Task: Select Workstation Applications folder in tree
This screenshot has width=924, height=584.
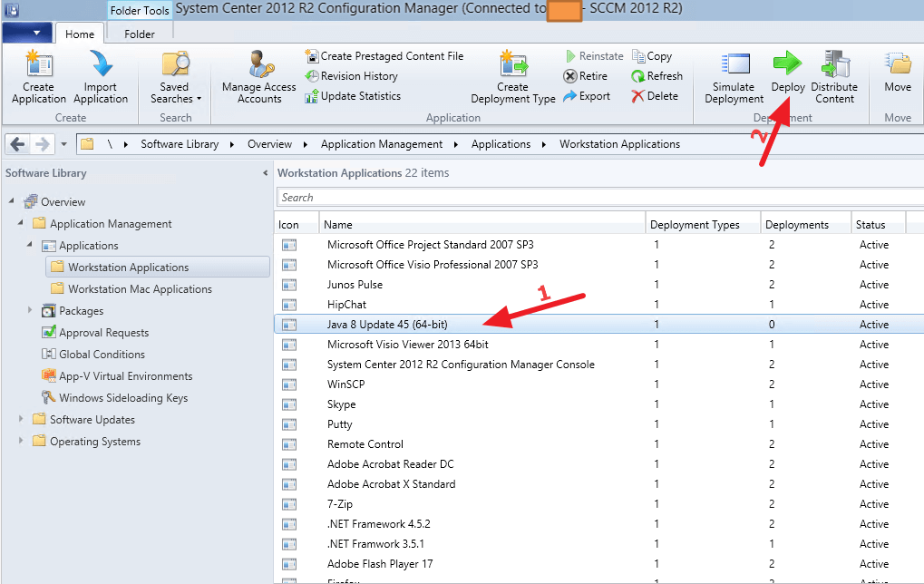Action: click(158, 267)
